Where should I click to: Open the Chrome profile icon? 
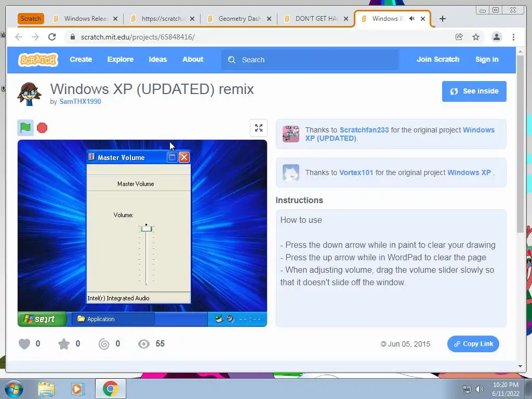[x=496, y=37]
